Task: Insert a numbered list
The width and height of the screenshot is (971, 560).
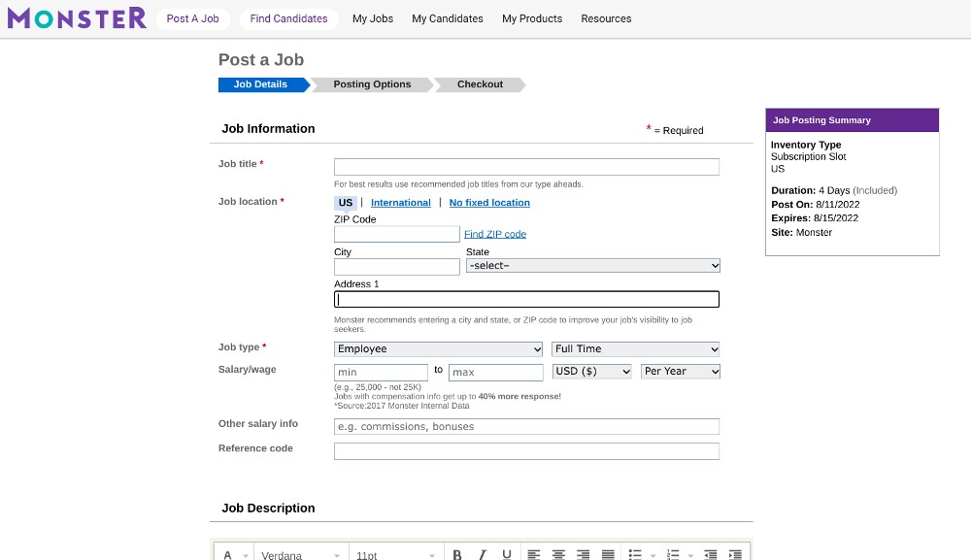Action: 673,554
